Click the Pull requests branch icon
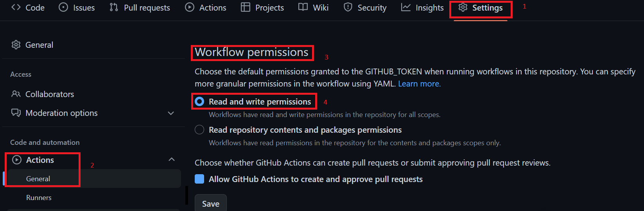This screenshot has width=644, height=211. (x=114, y=7)
